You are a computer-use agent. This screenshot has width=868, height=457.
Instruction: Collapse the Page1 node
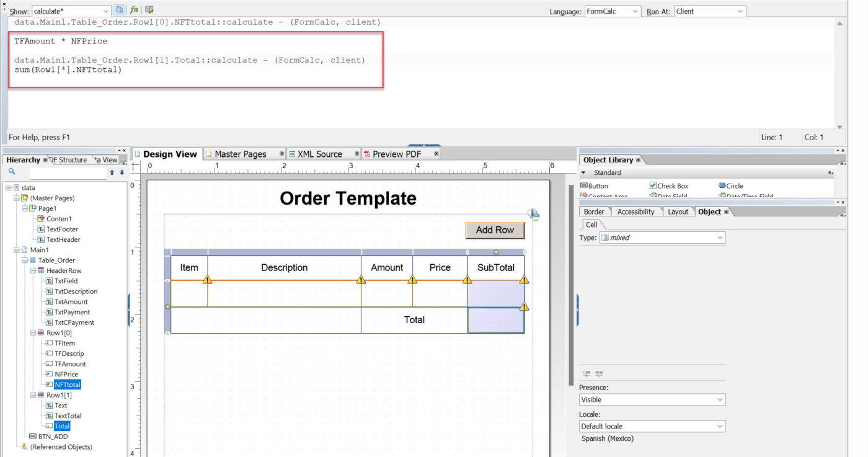24,208
